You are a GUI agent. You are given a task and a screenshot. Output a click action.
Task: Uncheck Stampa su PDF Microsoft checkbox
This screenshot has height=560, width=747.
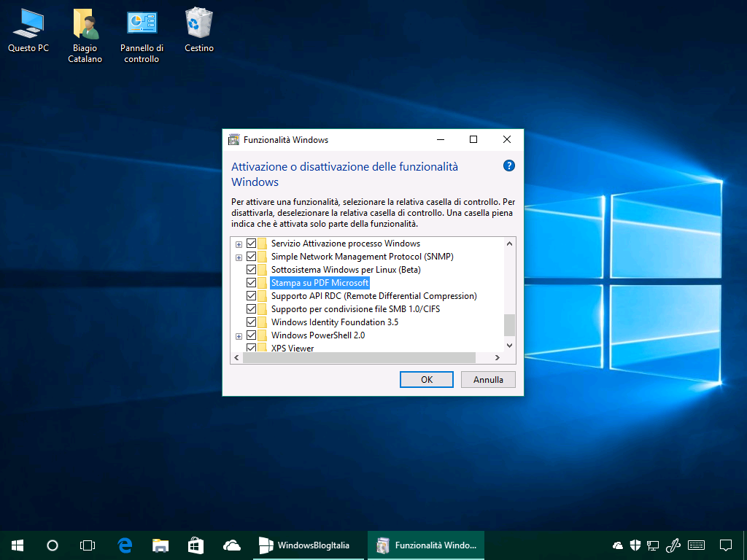[251, 283]
